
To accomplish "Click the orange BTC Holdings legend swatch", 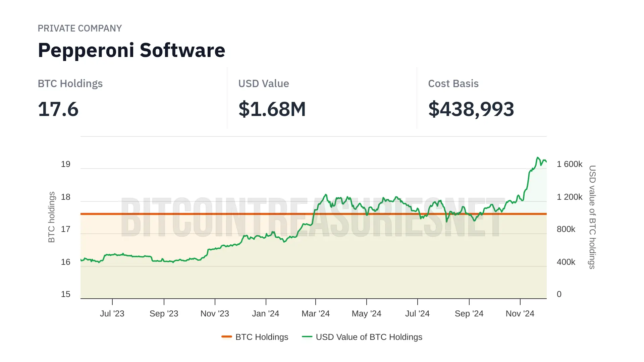I will pyautogui.click(x=227, y=337).
